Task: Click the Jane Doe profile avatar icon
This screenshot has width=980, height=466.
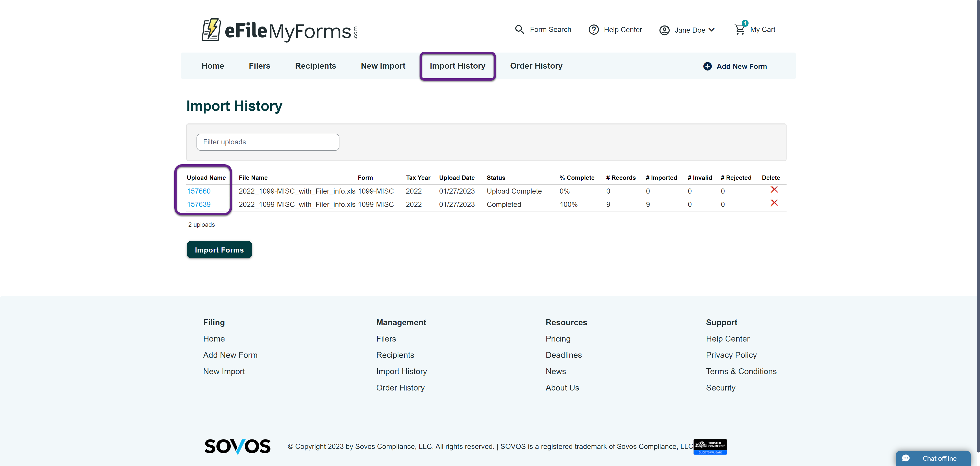Action: [664, 30]
